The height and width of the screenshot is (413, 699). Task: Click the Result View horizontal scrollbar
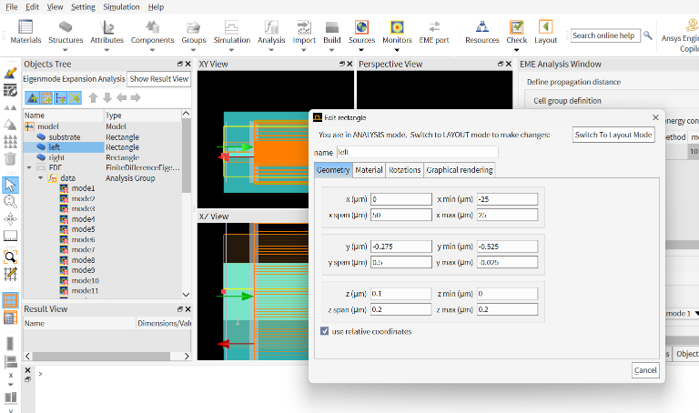101,356
